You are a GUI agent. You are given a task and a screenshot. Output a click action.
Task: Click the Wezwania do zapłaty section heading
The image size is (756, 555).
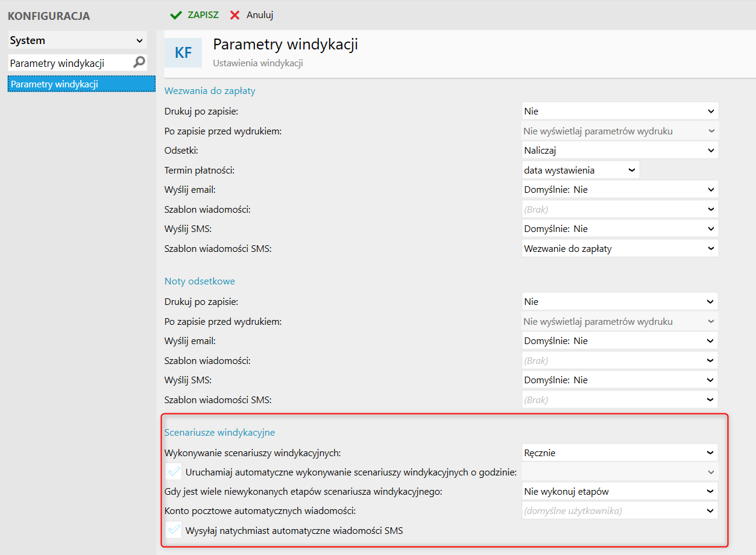210,91
